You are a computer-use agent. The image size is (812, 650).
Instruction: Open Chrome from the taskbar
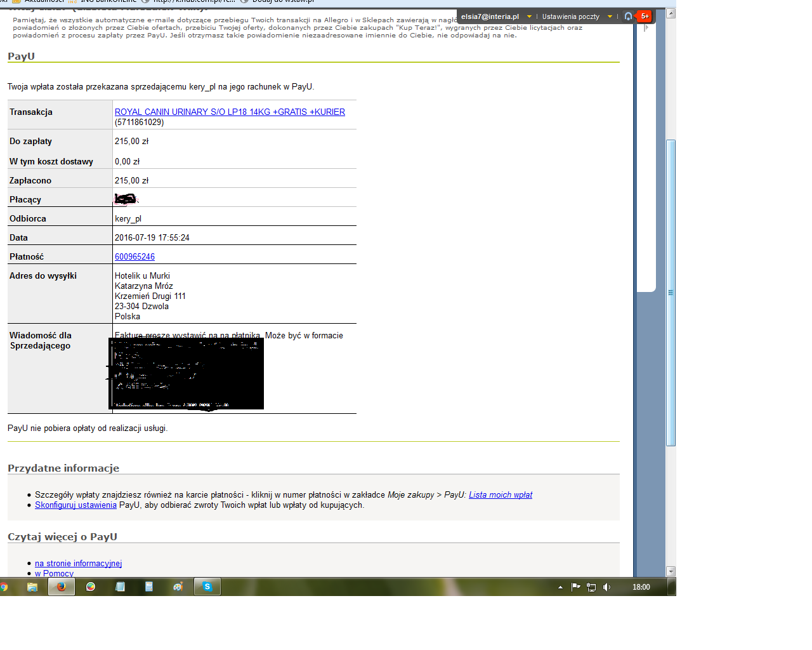click(4, 587)
